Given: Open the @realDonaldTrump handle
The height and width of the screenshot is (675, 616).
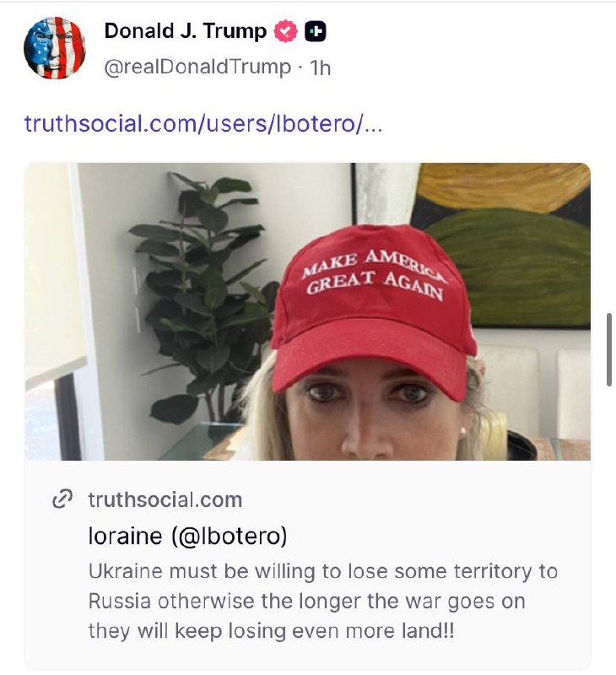Looking at the screenshot, I should (x=197, y=67).
